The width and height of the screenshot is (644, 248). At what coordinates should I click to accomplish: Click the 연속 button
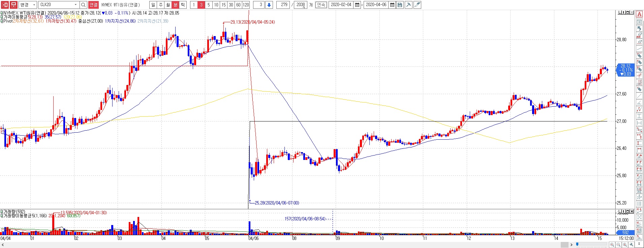[x=321, y=5]
